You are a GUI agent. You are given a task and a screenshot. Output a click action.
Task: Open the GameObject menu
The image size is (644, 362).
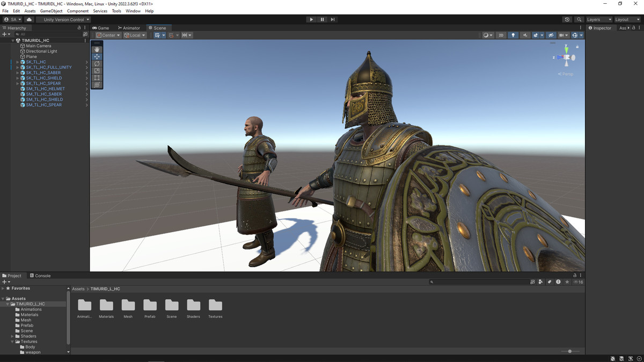coord(51,11)
